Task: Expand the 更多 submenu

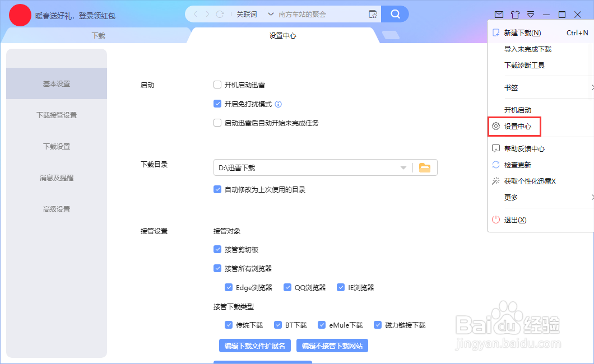Action: pos(592,197)
